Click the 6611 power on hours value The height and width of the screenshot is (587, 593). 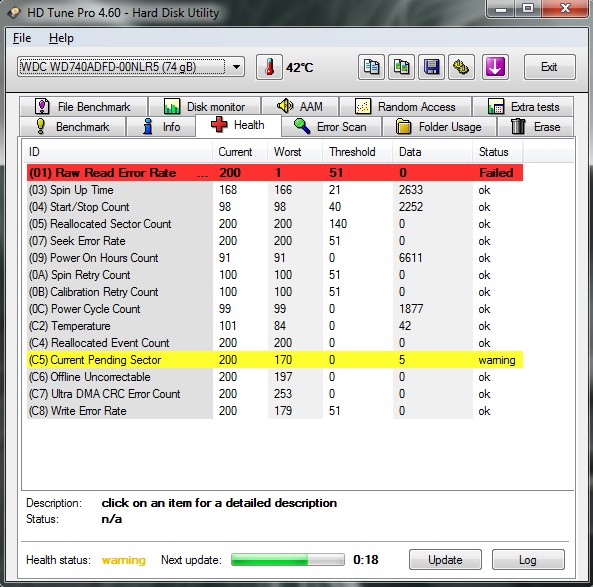411,258
